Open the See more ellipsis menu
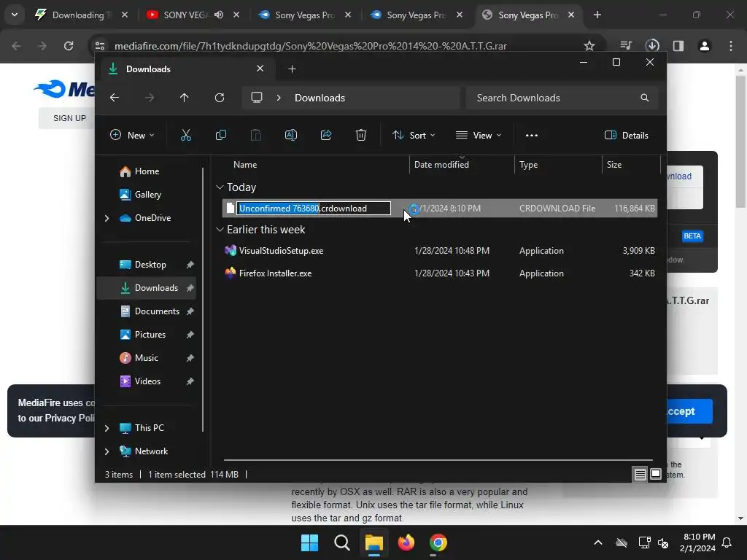This screenshot has height=560, width=747. [532, 135]
